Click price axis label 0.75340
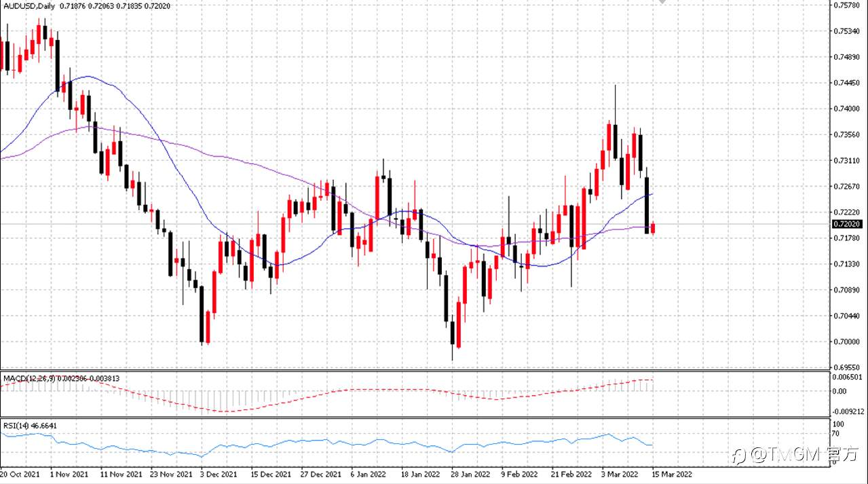This screenshot has height=484, width=868. coord(846,31)
